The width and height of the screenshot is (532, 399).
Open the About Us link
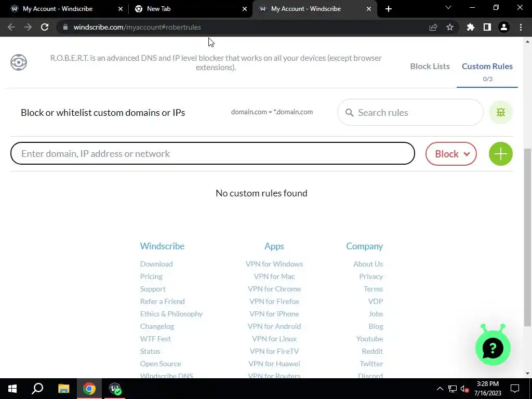[x=368, y=264]
